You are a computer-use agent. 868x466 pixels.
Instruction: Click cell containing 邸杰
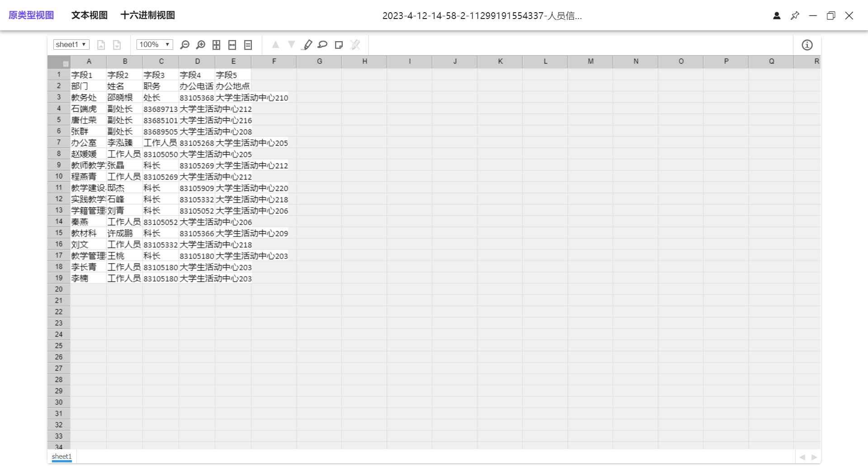[125, 188]
